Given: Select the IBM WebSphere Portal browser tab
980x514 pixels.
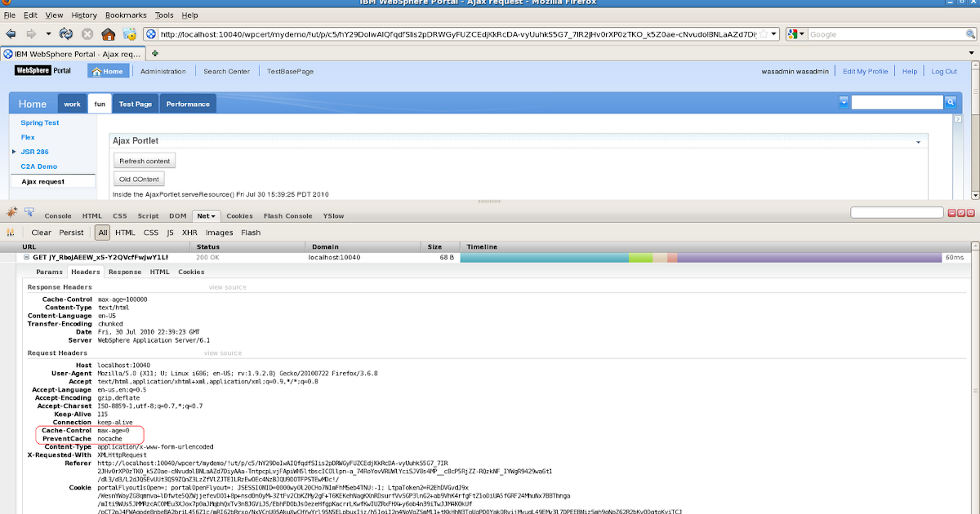Looking at the screenshot, I should pyautogui.click(x=73, y=54).
